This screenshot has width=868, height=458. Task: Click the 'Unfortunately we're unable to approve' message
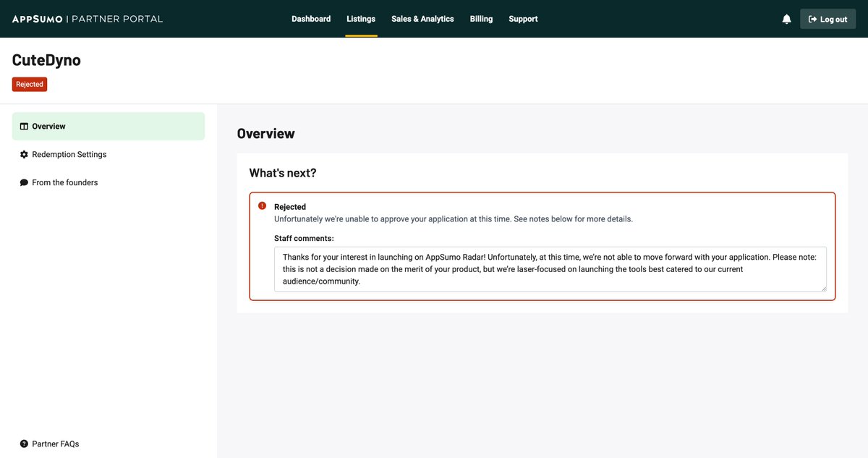coord(454,219)
